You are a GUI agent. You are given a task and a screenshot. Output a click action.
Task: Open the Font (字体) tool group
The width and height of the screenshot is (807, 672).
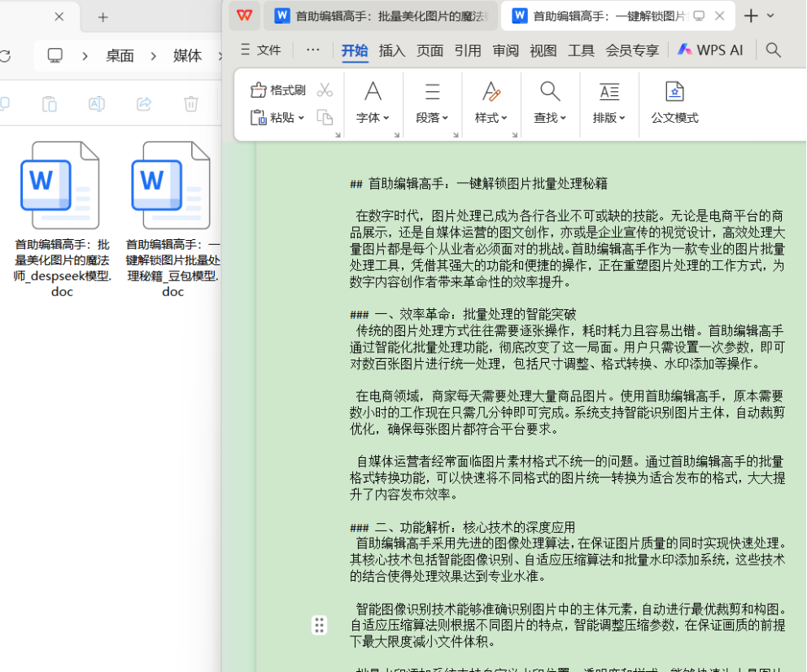(373, 103)
